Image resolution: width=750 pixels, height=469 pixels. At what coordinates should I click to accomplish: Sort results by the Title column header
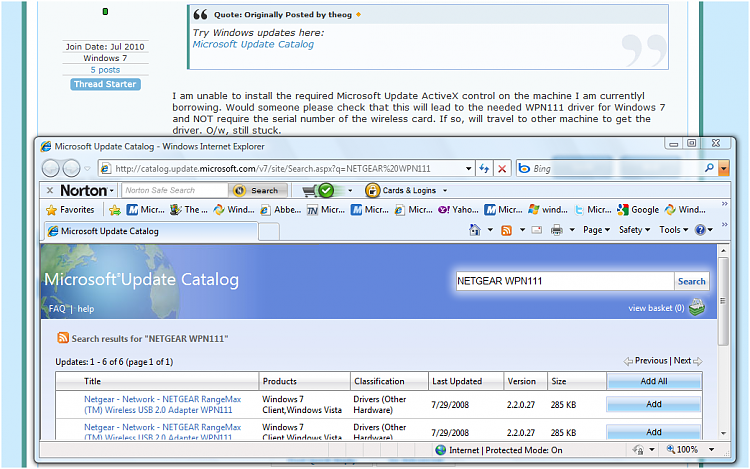tap(158, 381)
